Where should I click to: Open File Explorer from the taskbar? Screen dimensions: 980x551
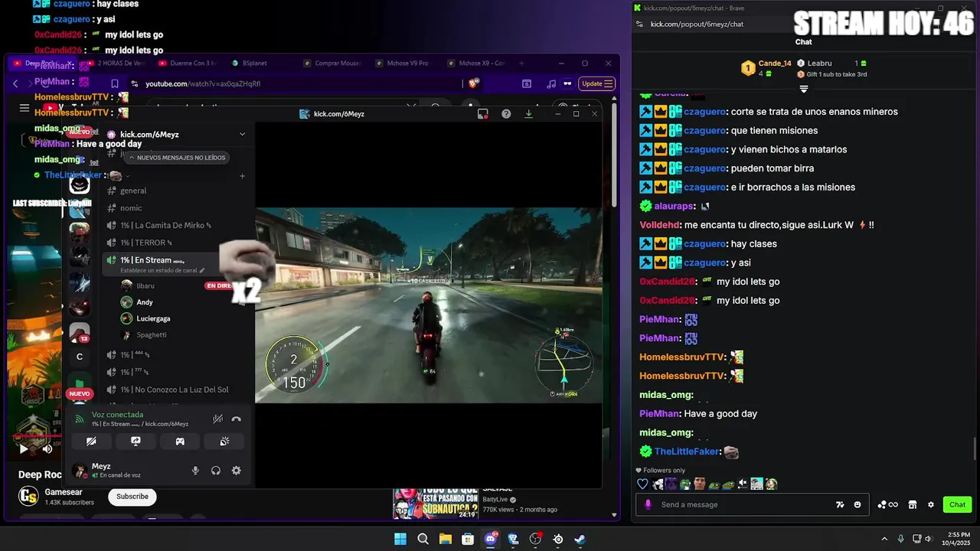point(445,539)
